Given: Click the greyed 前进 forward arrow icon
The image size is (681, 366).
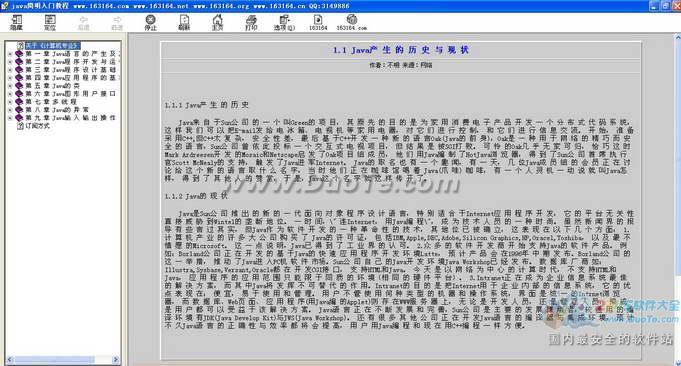Looking at the screenshot, I should pos(117,20).
